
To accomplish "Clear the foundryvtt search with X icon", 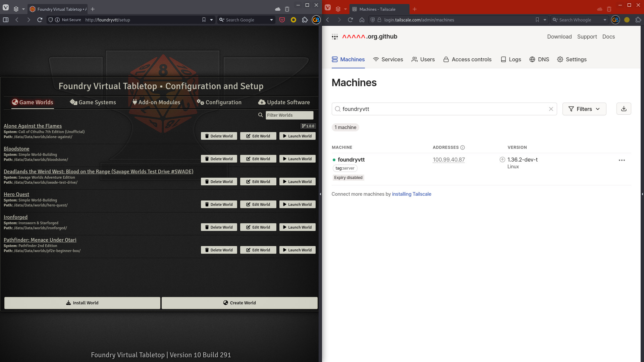I will (x=551, y=109).
